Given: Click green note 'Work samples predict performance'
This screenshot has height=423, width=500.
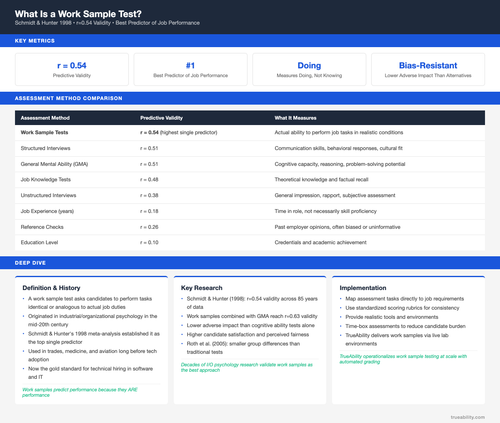Looking at the screenshot, I should (x=80, y=392).
